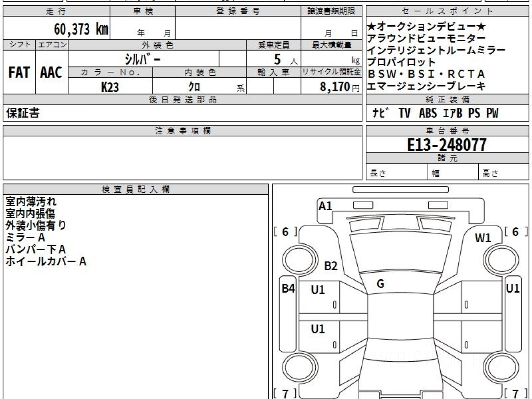
Task: Click the エアB equipment label
Action: pyautogui.click(x=452, y=113)
